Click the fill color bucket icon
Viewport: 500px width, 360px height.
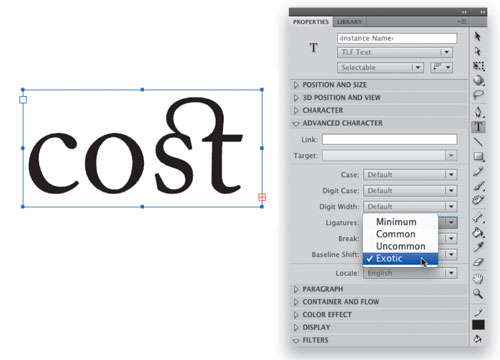click(478, 339)
